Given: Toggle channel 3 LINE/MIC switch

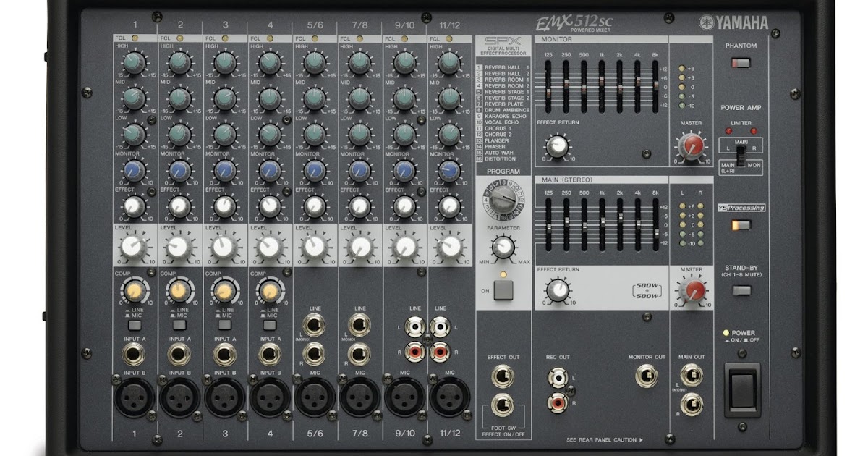Looking at the screenshot, I should (x=224, y=324).
